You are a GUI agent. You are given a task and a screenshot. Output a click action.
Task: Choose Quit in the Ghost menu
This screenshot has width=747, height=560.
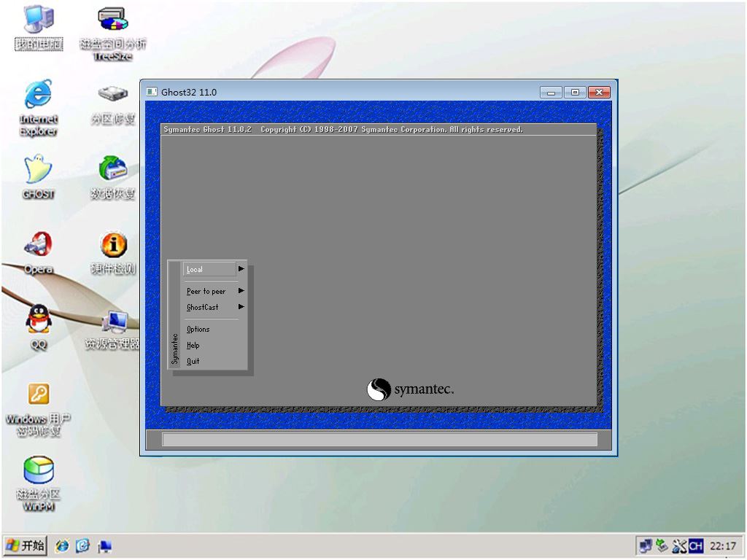(x=193, y=361)
